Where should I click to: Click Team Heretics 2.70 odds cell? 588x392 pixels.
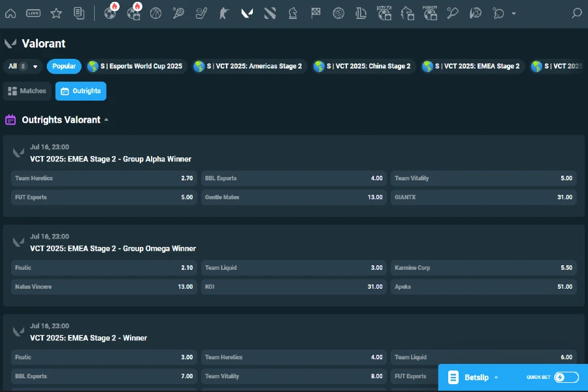(104, 178)
